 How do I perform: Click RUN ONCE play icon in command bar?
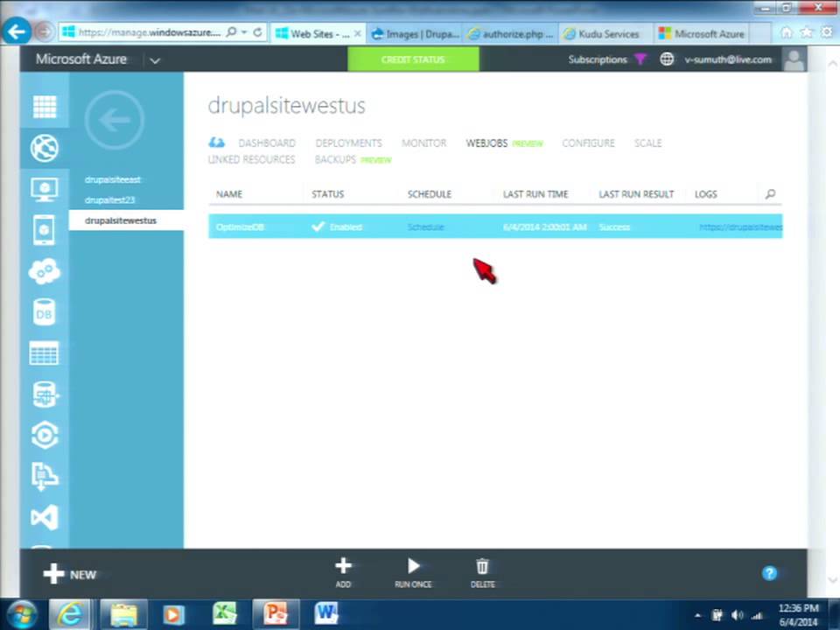click(413, 572)
